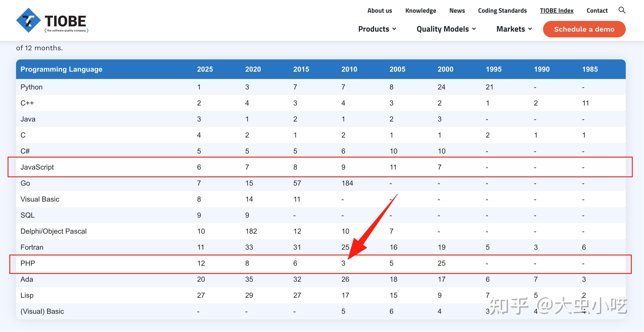Click the 1985 column header
Screen dimensions: 644x332
click(x=590, y=69)
